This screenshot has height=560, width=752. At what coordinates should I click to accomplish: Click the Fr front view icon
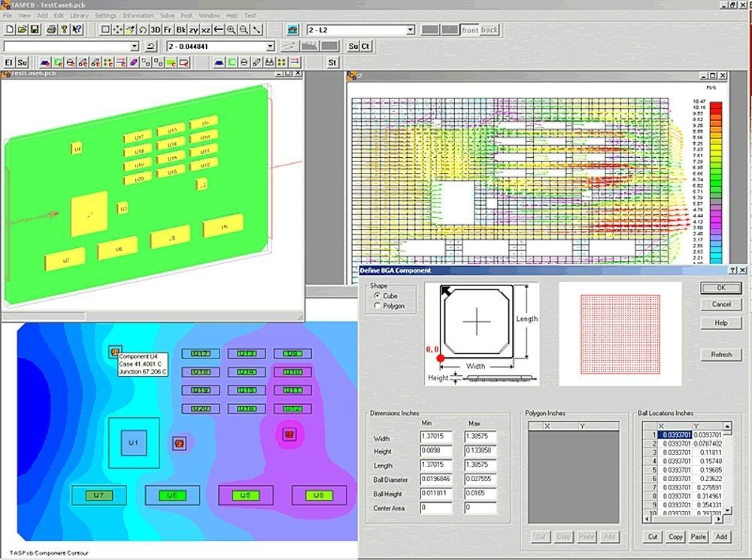tap(167, 29)
